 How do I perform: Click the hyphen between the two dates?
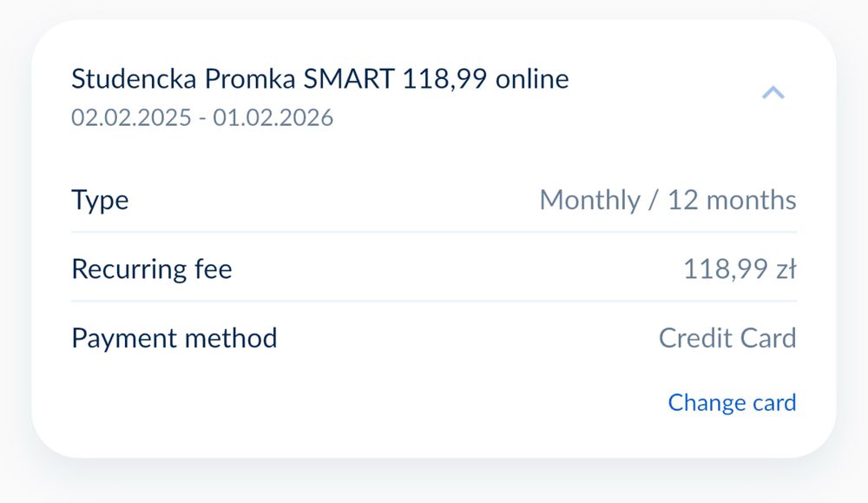(x=202, y=119)
